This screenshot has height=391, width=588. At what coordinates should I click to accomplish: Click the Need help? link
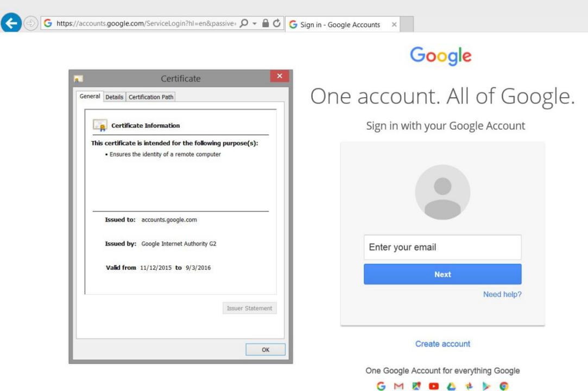pos(502,294)
